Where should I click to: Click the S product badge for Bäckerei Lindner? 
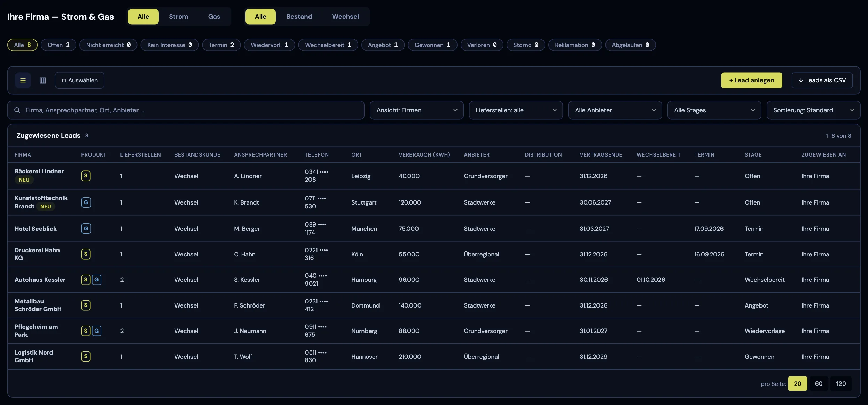[x=86, y=176]
